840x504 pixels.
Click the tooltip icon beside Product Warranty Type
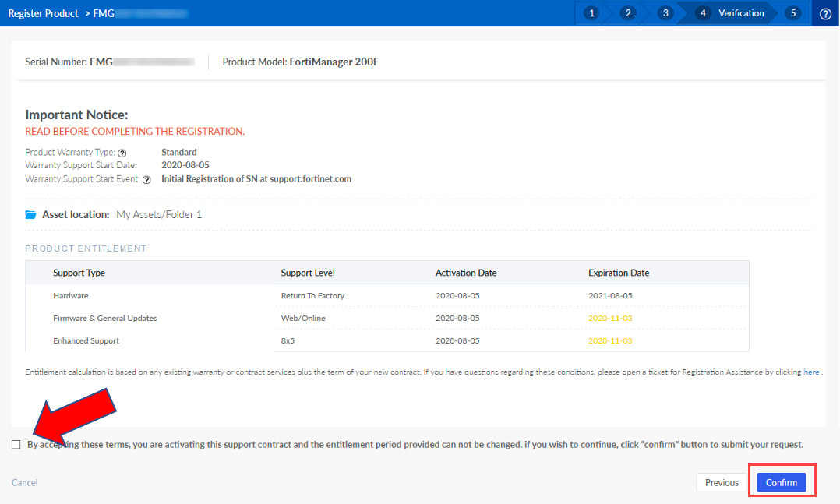click(122, 153)
